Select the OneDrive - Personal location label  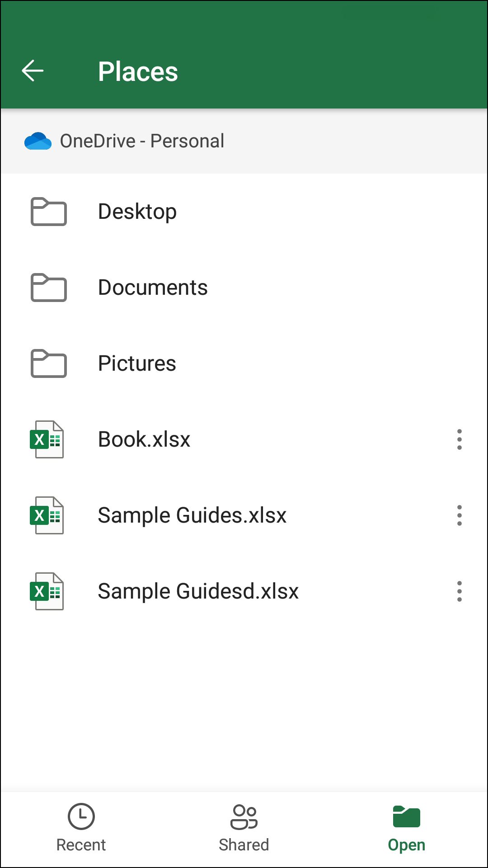click(x=142, y=141)
